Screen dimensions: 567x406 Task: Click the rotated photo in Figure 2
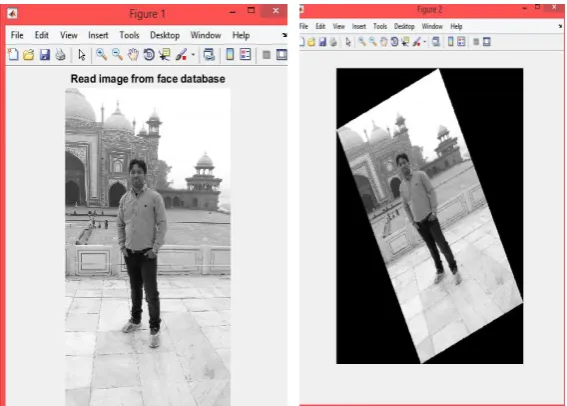click(430, 216)
